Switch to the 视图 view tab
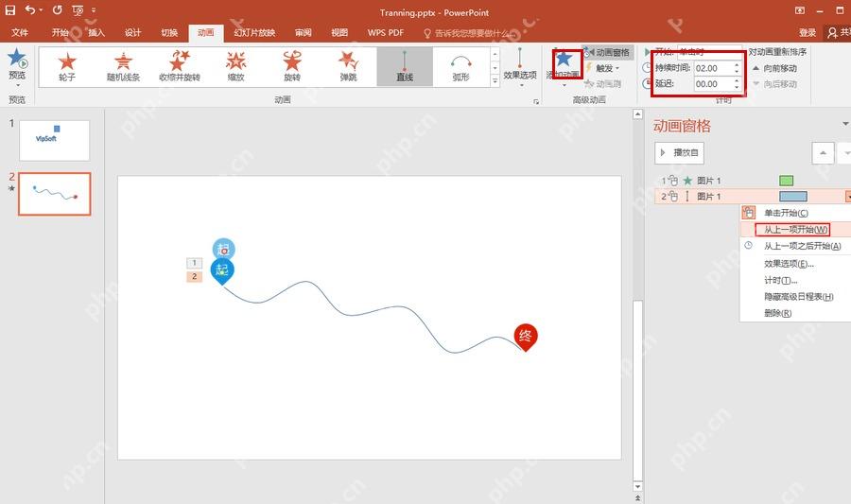 339,32
